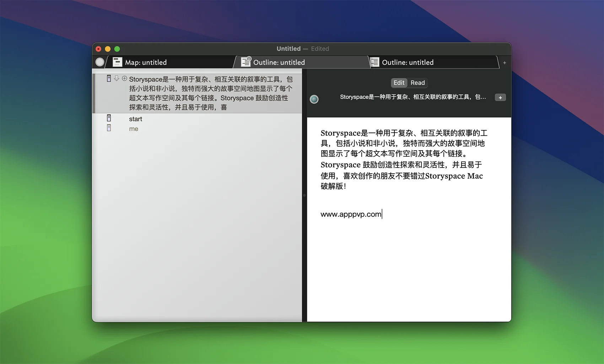Click note icon of the Storyspace outline row
This screenshot has height=364, width=604.
coord(109,78)
